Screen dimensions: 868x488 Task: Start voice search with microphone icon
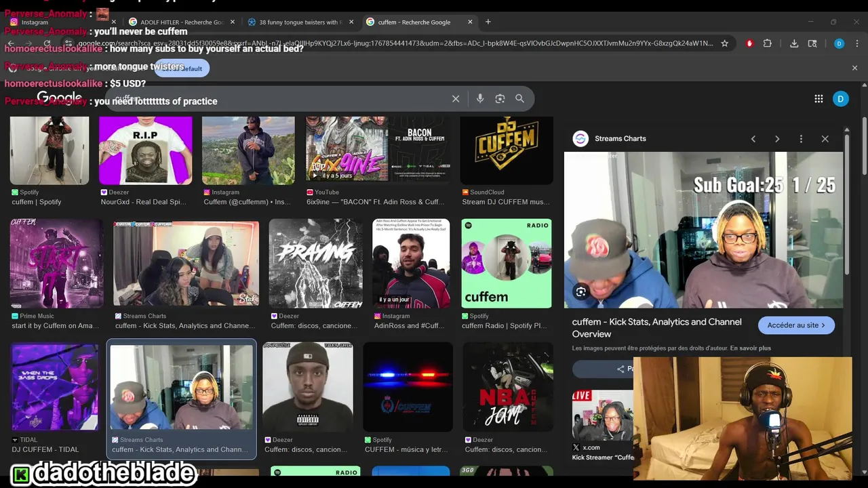480,99
